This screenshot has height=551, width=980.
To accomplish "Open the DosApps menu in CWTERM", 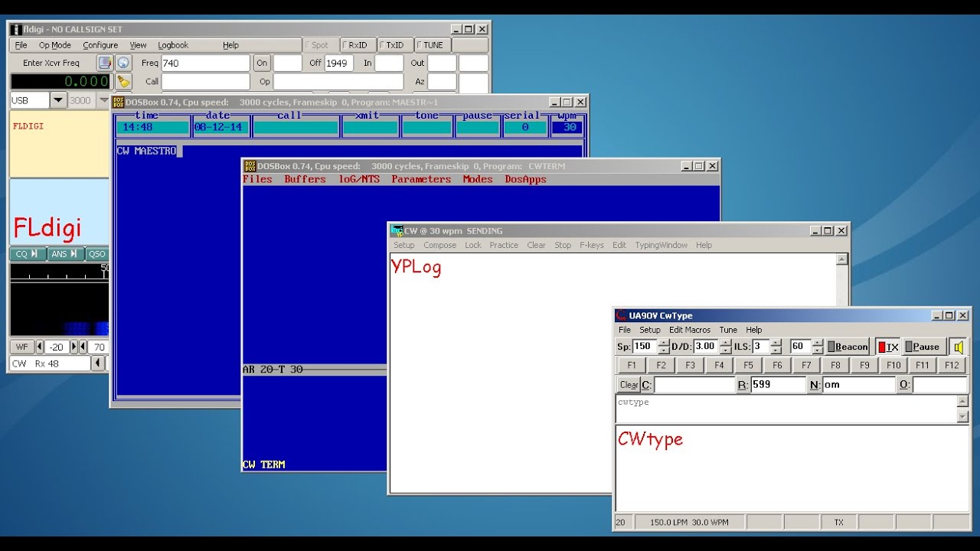I will click(526, 179).
